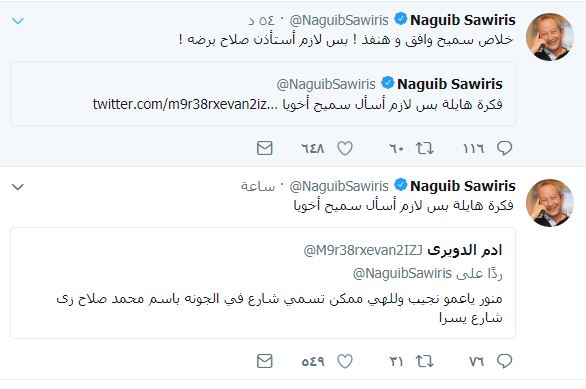Image resolution: width=586 pixels, height=389 pixels.
Task: Retweet the second tweet with 31 retweets
Action: (425, 361)
